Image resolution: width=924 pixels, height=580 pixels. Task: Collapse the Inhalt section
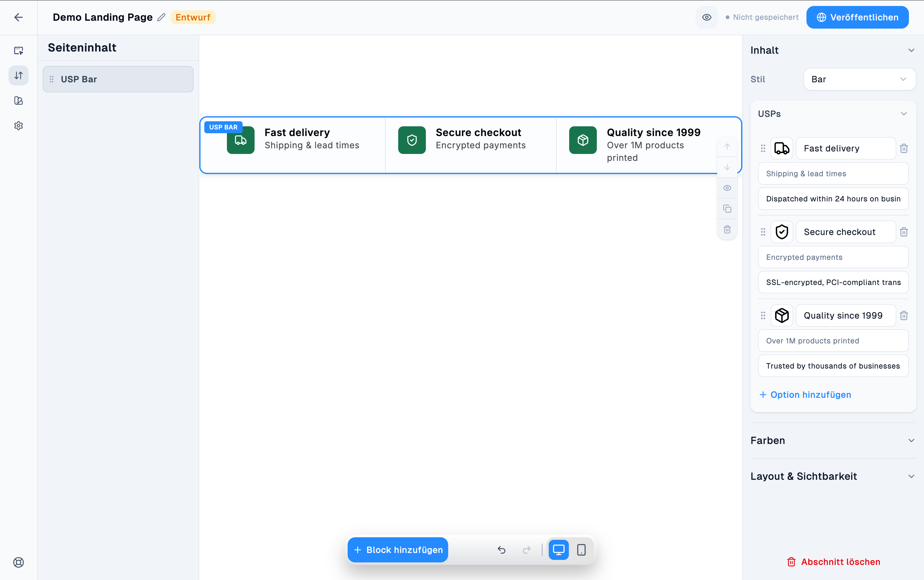[911, 50]
